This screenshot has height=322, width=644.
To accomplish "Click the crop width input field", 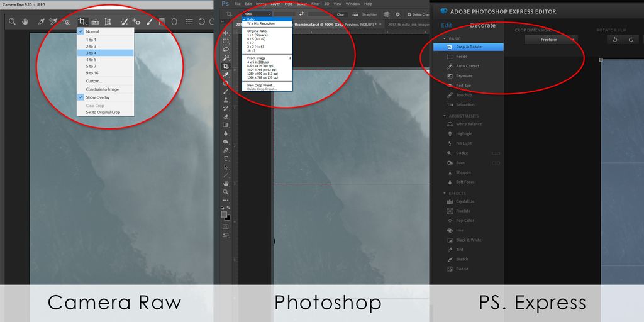I will [284, 14].
